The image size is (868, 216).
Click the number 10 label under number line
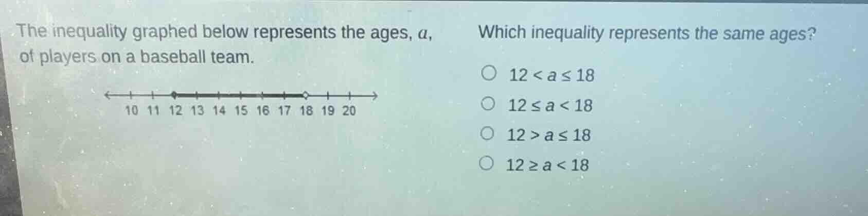click(x=132, y=110)
